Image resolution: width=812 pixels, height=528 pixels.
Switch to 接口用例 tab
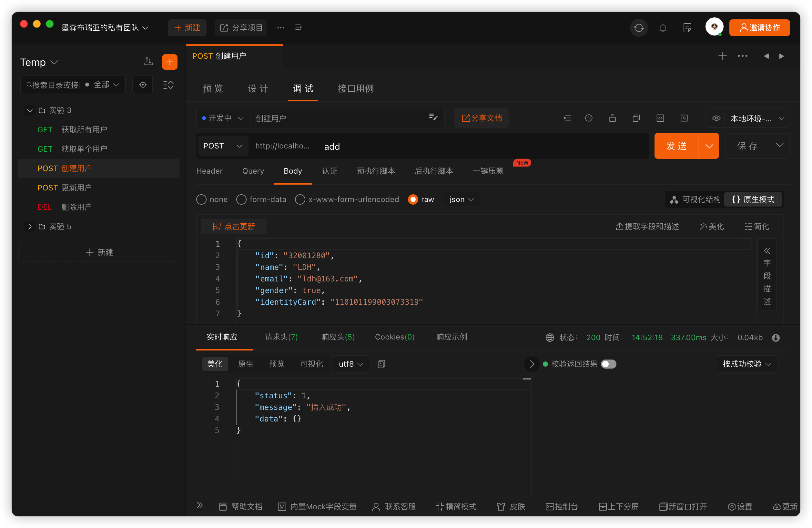[x=356, y=89]
